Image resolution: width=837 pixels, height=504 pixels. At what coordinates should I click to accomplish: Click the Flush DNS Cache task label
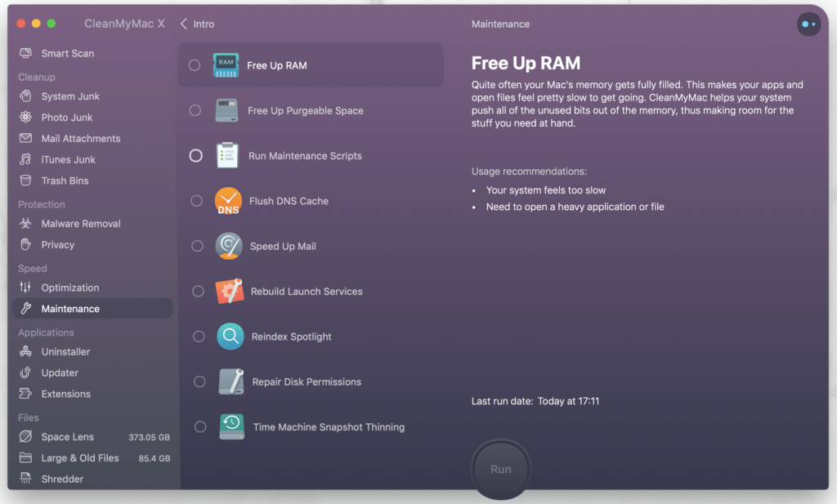click(289, 201)
